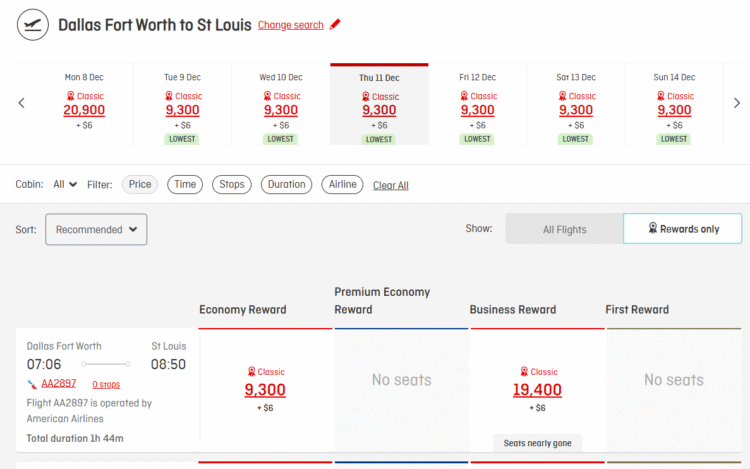The width and height of the screenshot is (750, 469).
Task: Select the Wed 10 Dec date tab
Action: [281, 104]
